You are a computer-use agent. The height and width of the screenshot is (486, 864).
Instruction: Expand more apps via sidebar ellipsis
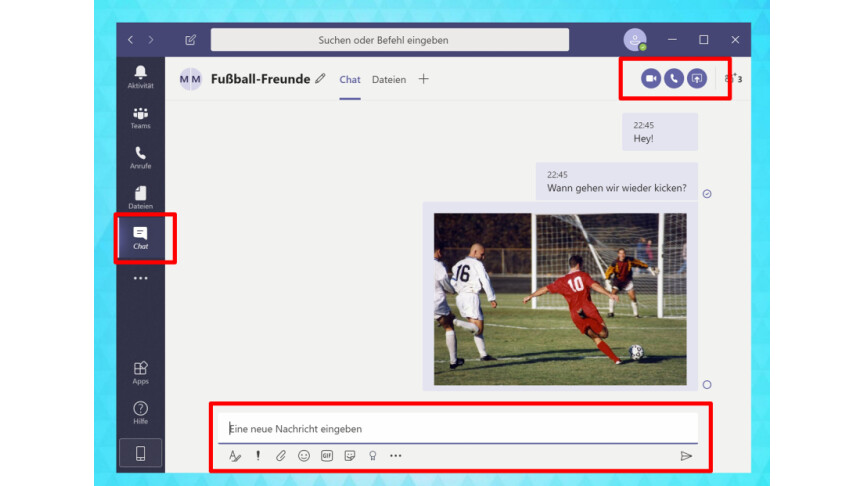click(140, 278)
